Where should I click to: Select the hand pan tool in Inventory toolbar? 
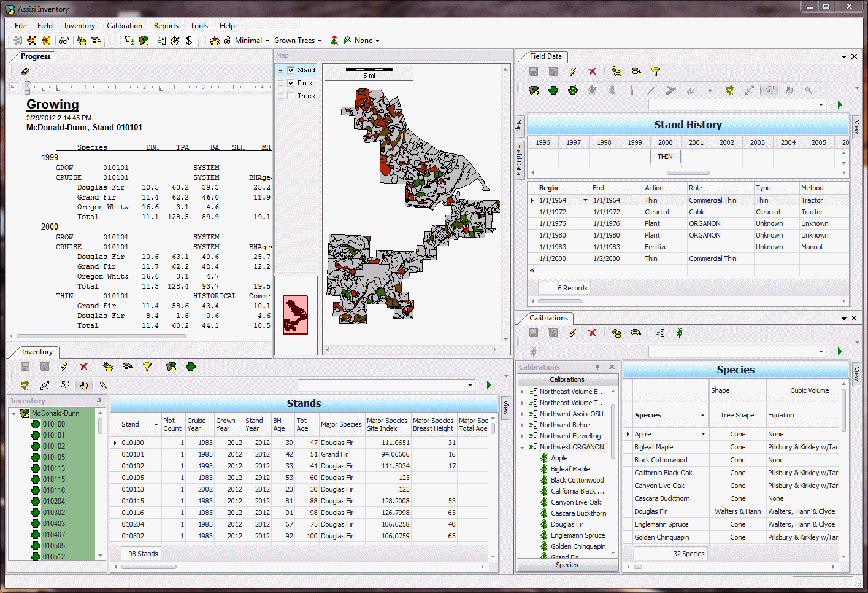(x=84, y=386)
